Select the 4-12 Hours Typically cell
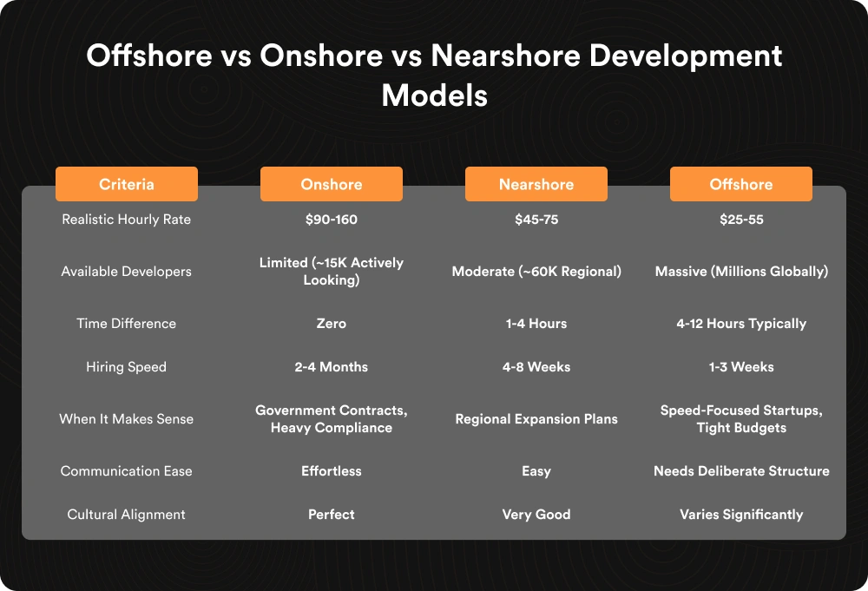Screen dimensions: 868x591 pyautogui.click(x=740, y=323)
